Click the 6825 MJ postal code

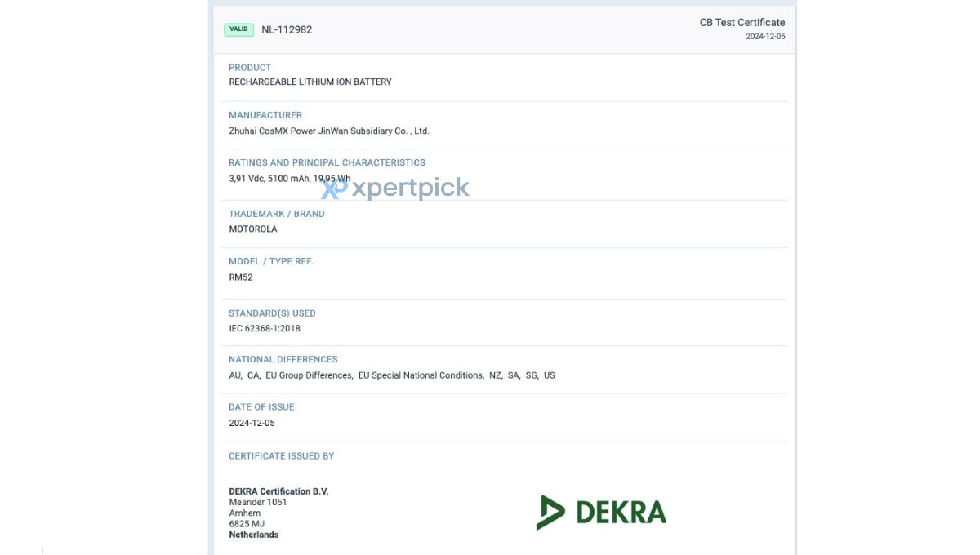(247, 524)
